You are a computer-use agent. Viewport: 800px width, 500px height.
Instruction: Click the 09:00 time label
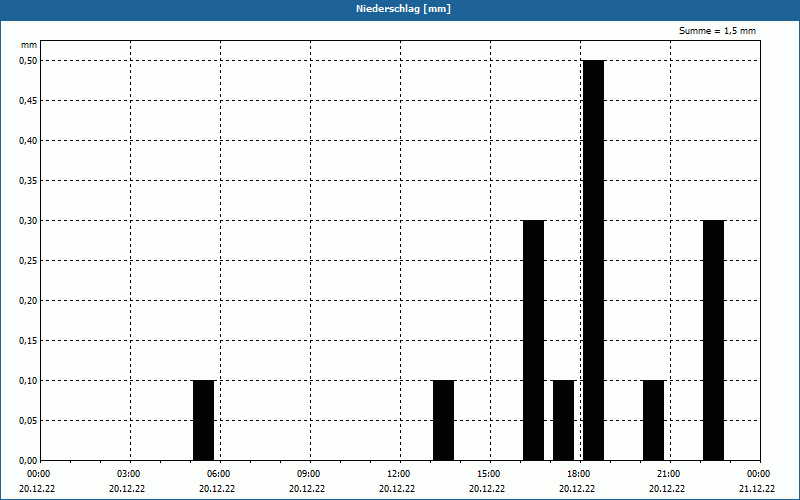click(x=309, y=474)
